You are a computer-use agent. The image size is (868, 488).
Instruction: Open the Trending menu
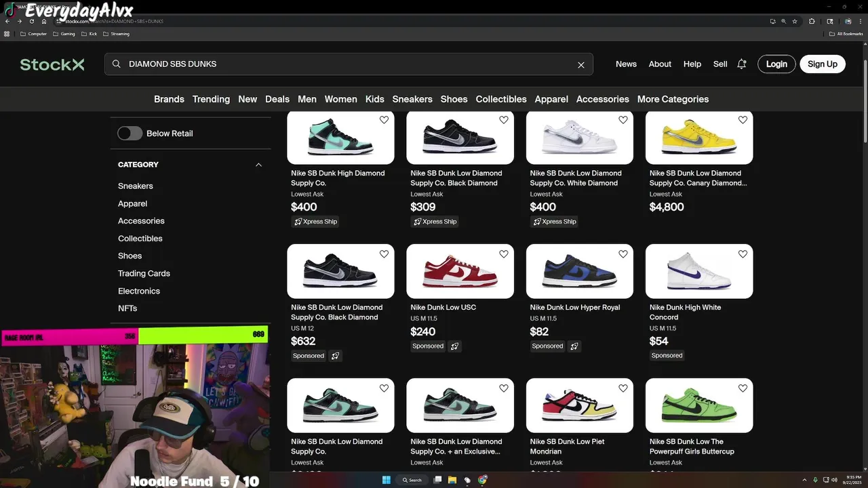(x=211, y=99)
